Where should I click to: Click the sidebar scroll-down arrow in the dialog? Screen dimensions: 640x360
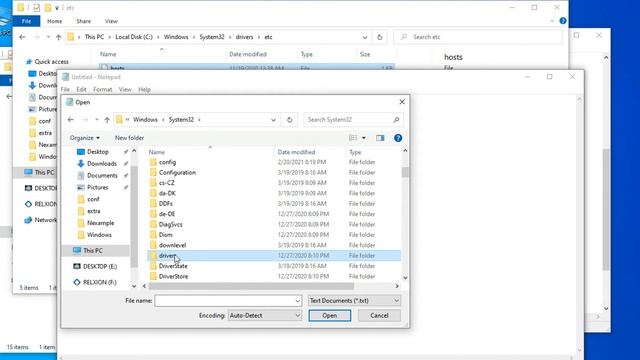[x=134, y=286]
